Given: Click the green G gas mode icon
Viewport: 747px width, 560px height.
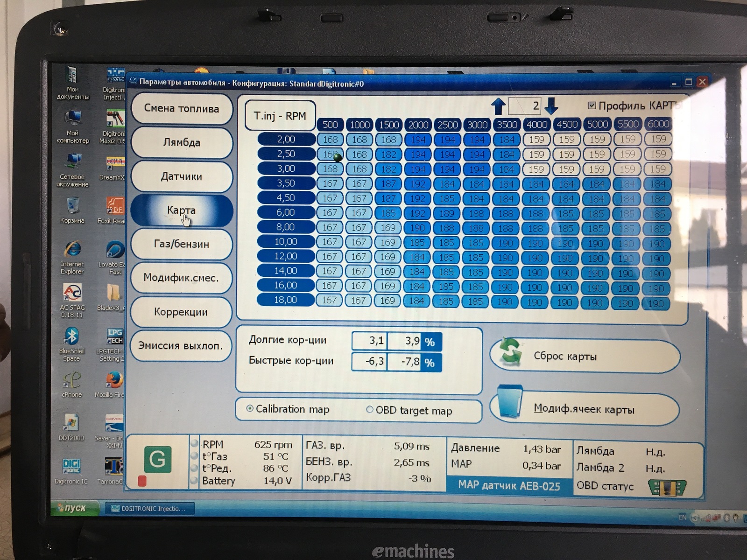Looking at the screenshot, I should tap(157, 459).
